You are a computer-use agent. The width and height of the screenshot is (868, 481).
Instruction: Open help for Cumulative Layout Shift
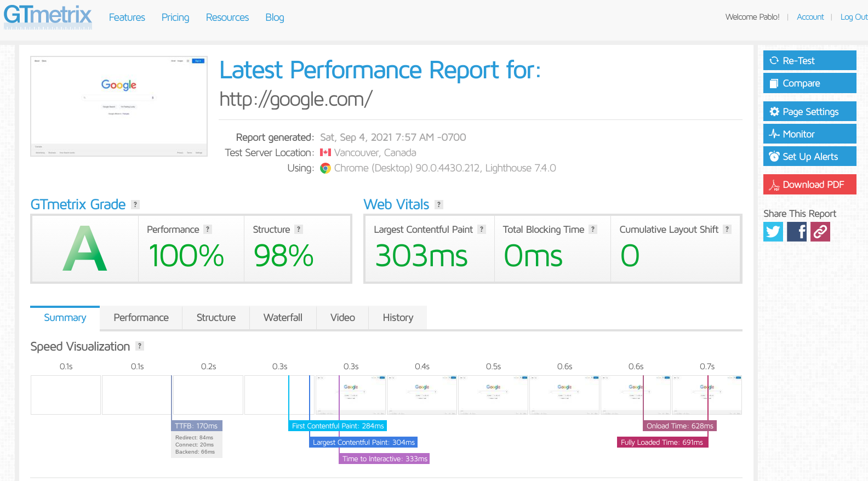tap(727, 230)
